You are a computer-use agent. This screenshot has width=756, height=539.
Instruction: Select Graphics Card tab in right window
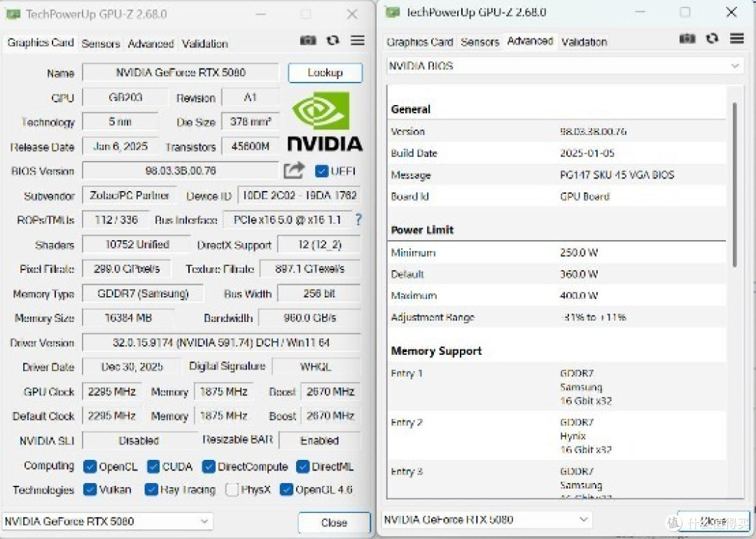pyautogui.click(x=419, y=42)
